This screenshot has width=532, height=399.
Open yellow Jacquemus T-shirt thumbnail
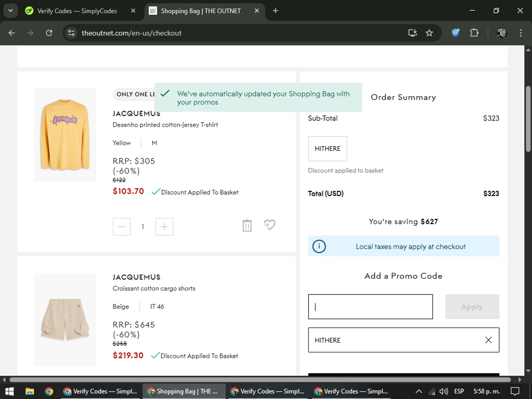pos(65,135)
